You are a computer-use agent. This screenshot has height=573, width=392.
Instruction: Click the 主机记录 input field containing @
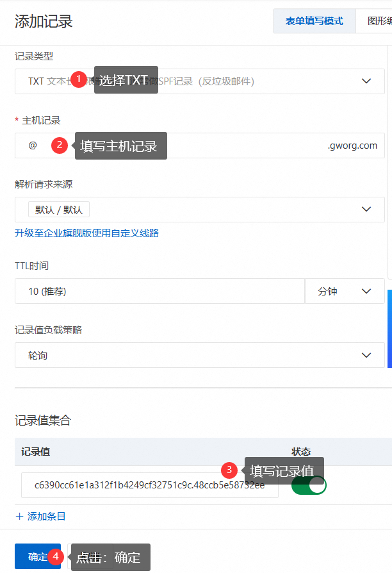199,145
